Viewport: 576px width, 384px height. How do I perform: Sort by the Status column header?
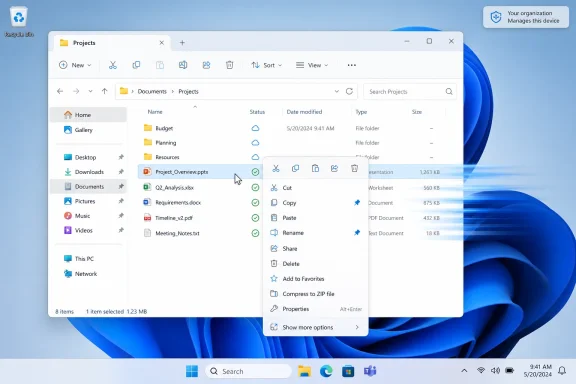pos(257,112)
